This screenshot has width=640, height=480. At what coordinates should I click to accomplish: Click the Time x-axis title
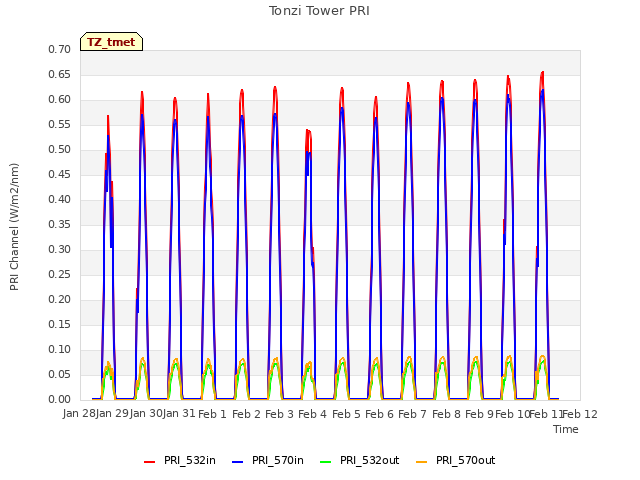566,429
